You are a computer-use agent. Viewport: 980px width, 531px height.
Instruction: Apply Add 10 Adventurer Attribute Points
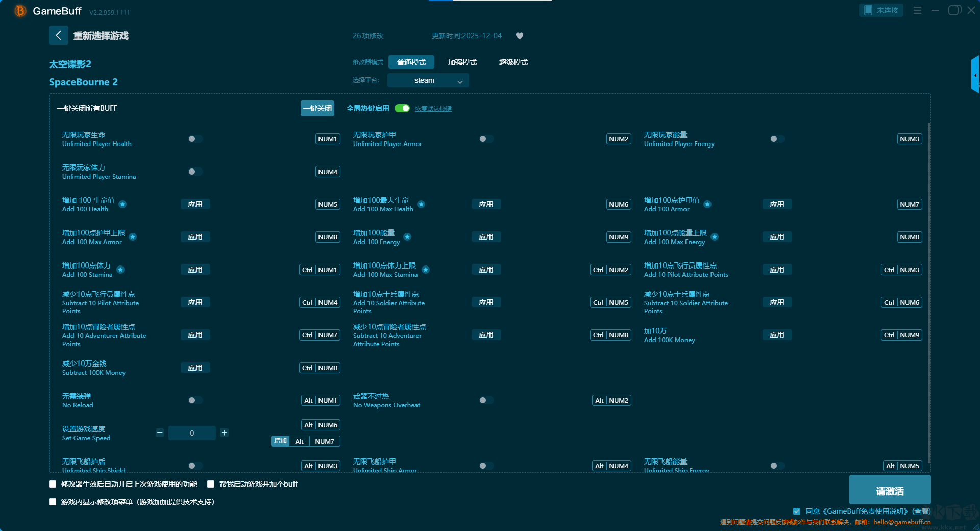click(195, 335)
